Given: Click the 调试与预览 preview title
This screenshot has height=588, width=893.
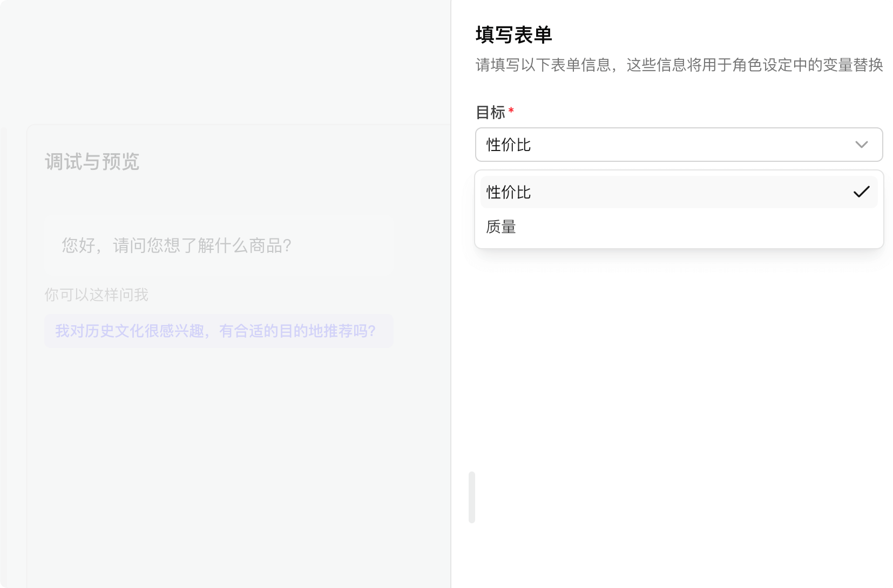Looking at the screenshot, I should (92, 162).
